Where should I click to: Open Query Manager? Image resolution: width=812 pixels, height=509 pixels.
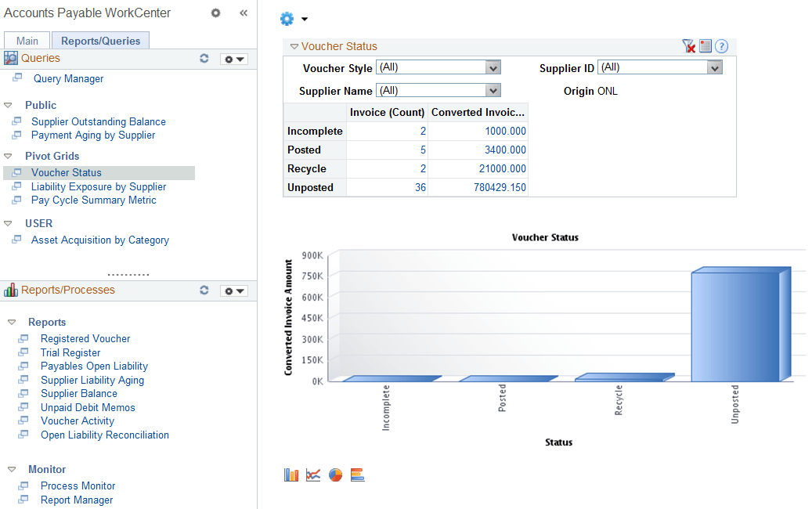point(70,78)
